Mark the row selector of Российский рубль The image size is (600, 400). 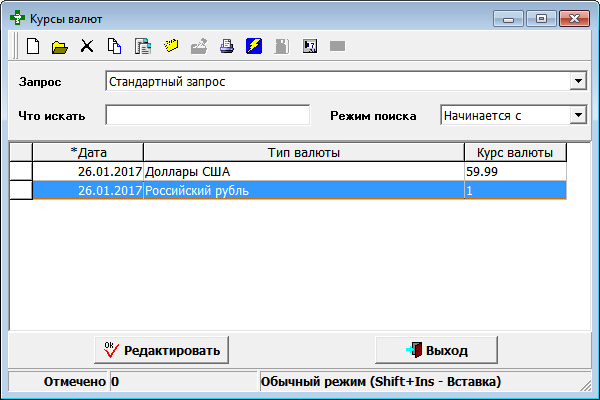(x=21, y=190)
